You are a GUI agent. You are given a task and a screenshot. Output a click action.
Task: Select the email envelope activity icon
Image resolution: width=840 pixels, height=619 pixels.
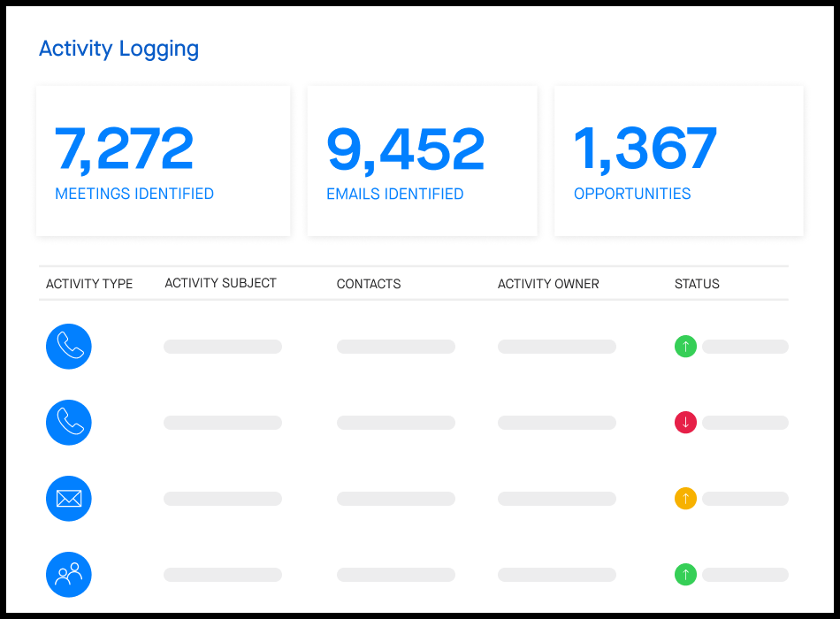pos(69,499)
